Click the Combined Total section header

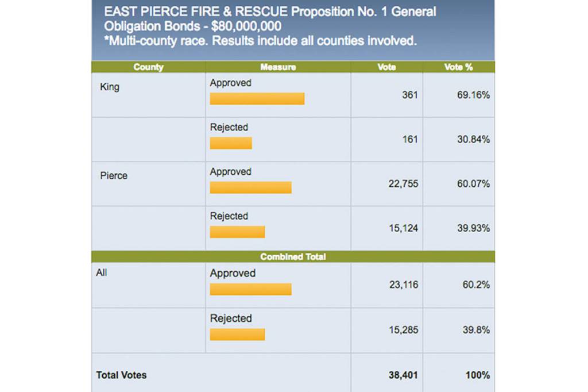(x=293, y=257)
